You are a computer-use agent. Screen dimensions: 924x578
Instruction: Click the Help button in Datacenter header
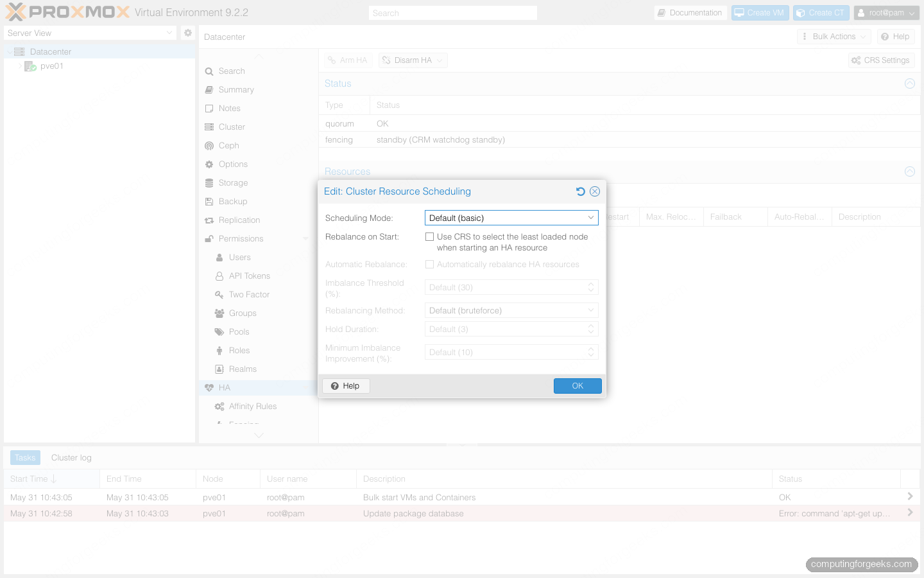pos(895,37)
